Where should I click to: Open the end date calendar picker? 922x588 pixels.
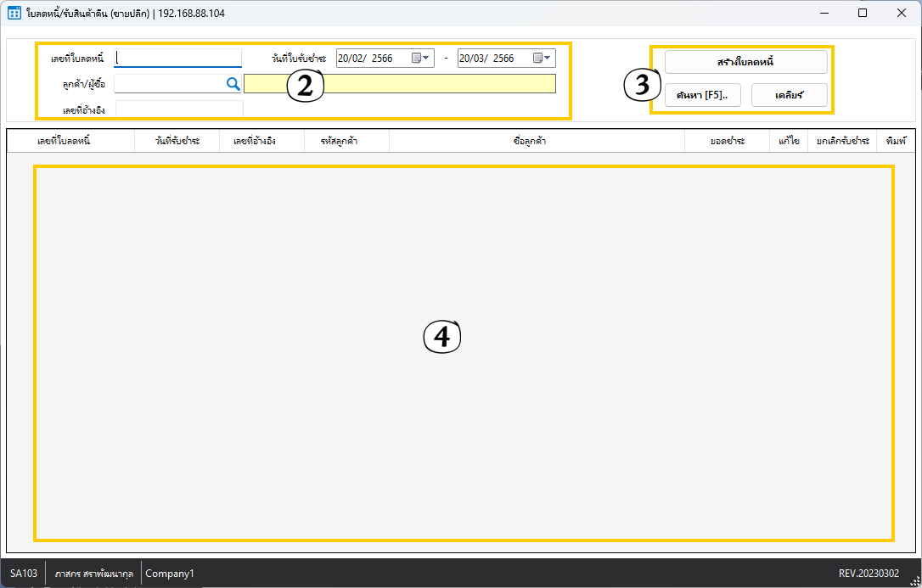point(543,59)
